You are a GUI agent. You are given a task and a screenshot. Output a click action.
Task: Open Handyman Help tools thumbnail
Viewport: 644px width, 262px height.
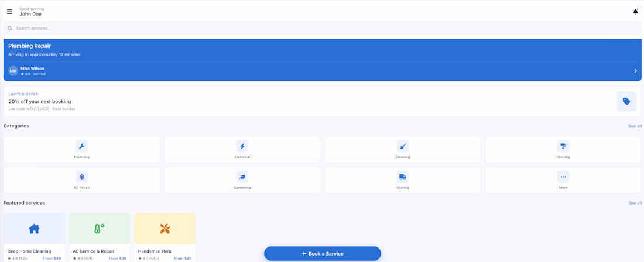pyautogui.click(x=165, y=229)
